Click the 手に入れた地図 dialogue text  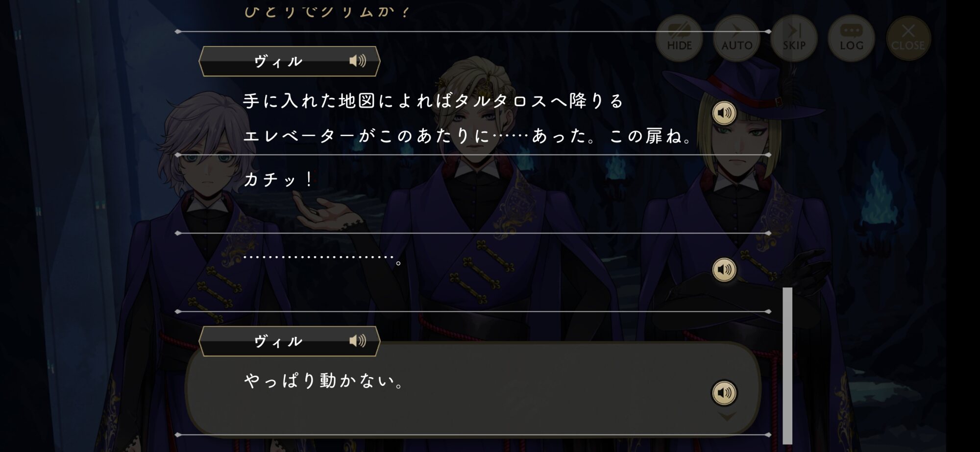(433, 101)
